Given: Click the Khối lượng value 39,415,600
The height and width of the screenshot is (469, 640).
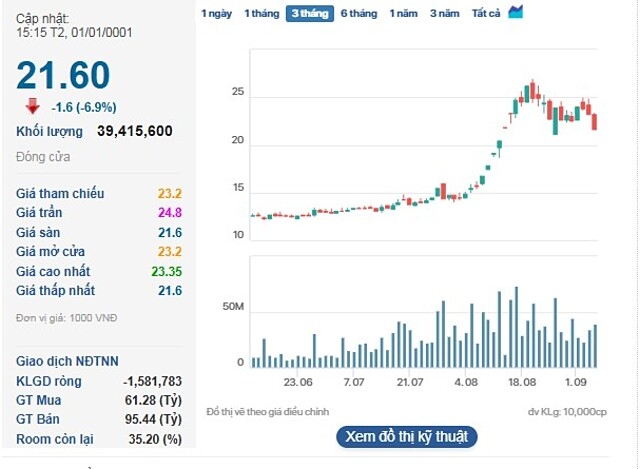Looking at the screenshot, I should point(135,131).
